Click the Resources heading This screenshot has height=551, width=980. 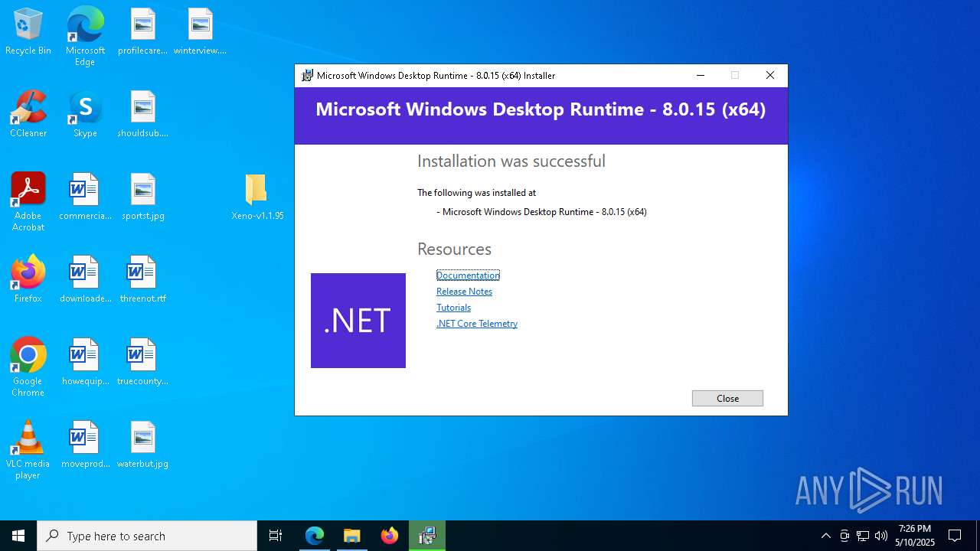[x=454, y=249]
